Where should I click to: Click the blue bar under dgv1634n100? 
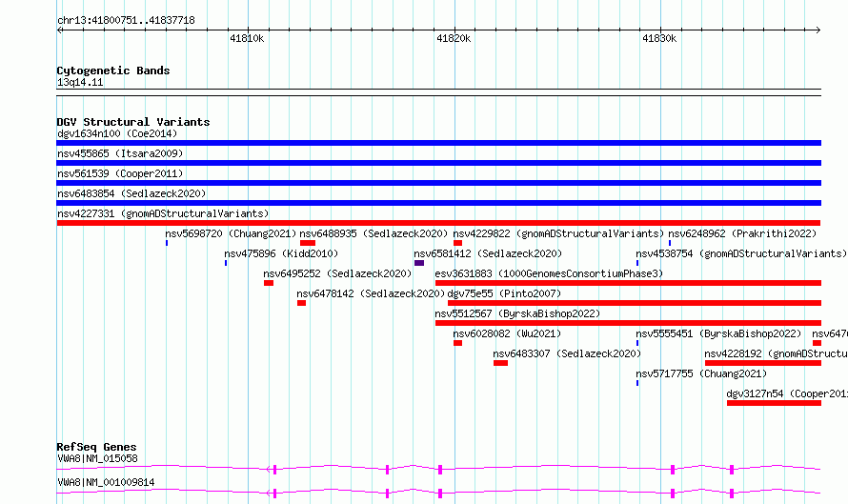click(438, 143)
